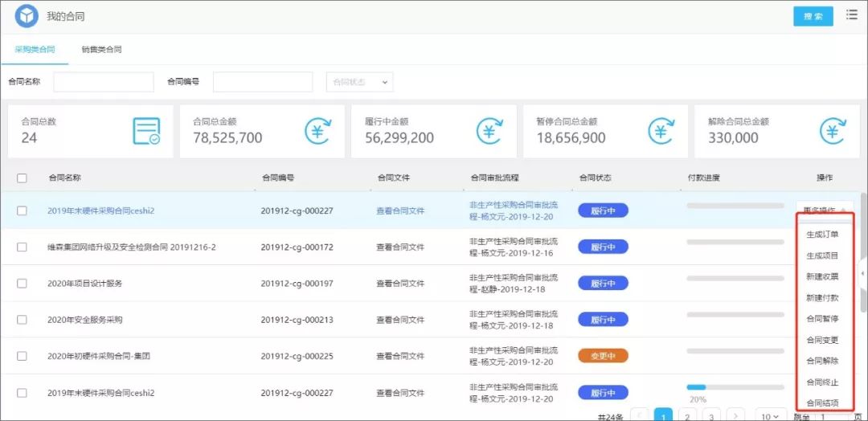Image resolution: width=868 pixels, height=421 pixels.
Task: Click the yen icon in 解除合同总金额 card
Action: (833, 131)
